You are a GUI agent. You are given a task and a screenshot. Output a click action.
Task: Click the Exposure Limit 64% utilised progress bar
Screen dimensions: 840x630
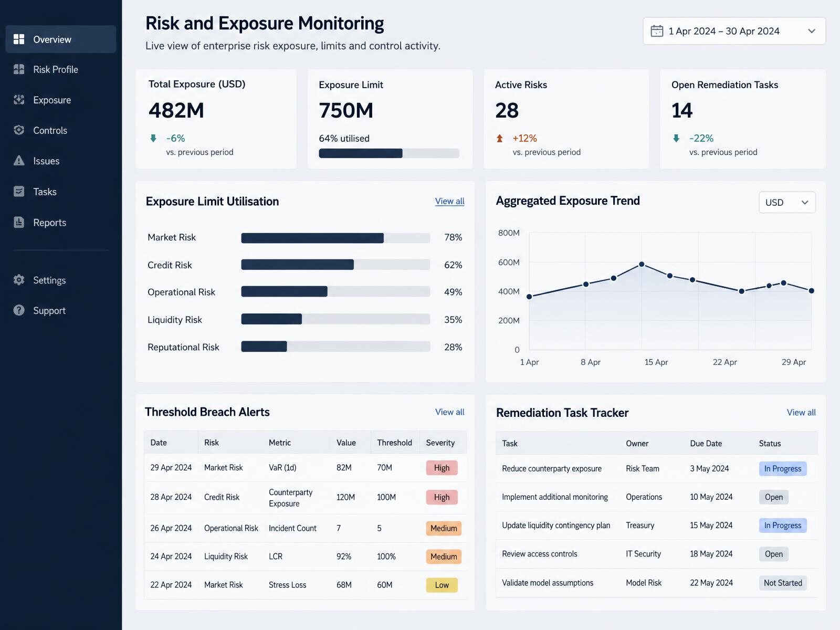coord(389,153)
